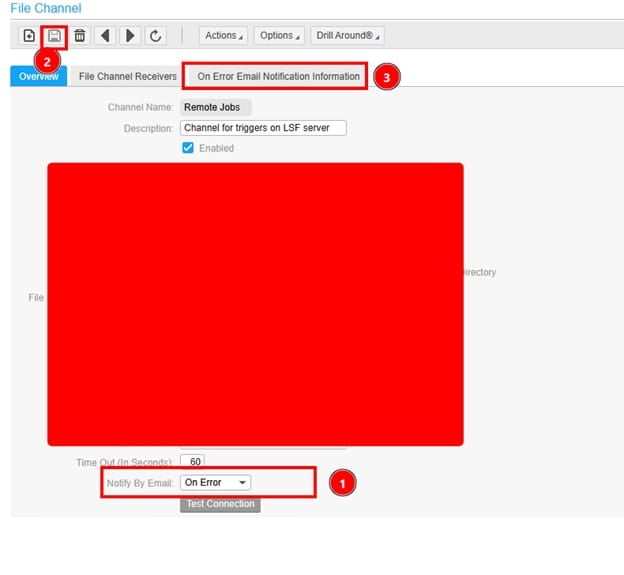This screenshot has height=575, width=624.
Task: Switch to the Overview tab
Action: (x=39, y=76)
